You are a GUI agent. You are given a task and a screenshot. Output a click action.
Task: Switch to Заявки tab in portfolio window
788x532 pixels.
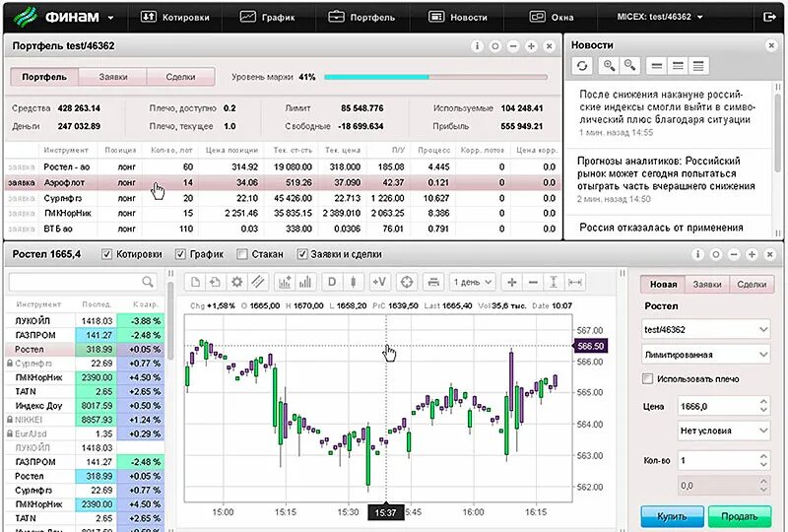pos(112,77)
